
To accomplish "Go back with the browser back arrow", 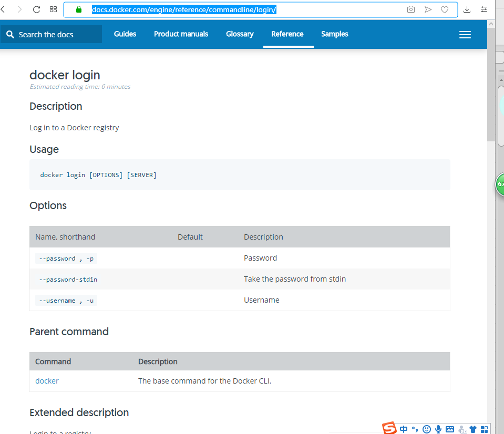I will coord(3,9).
